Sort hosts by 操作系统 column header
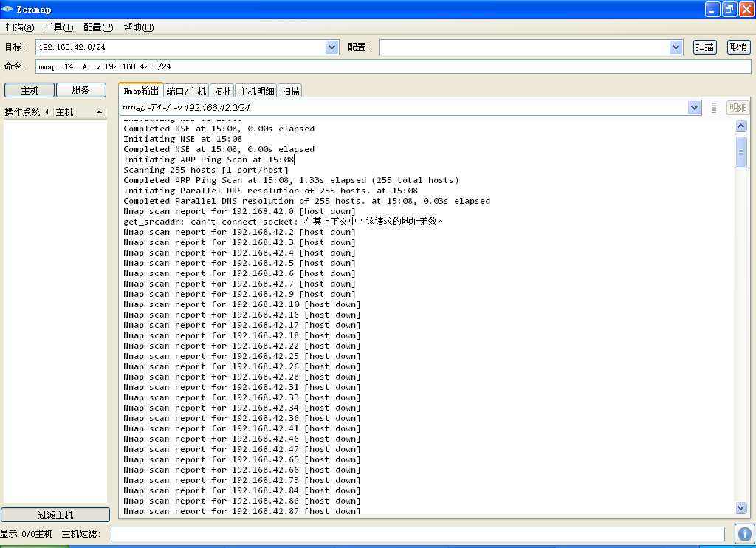The width and height of the screenshot is (756, 548). click(23, 112)
